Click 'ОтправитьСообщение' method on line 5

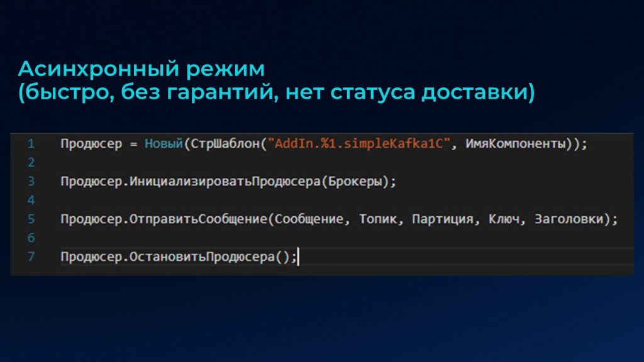(198, 219)
